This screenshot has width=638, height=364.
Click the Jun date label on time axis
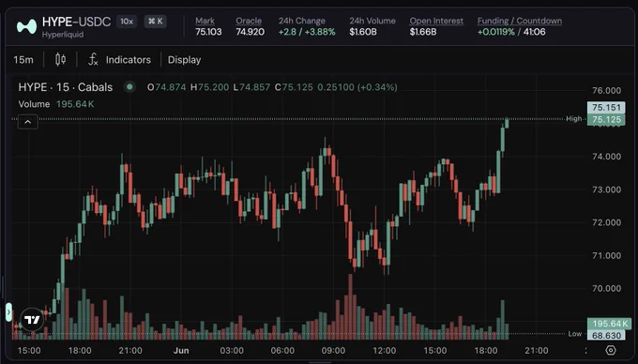(181, 350)
